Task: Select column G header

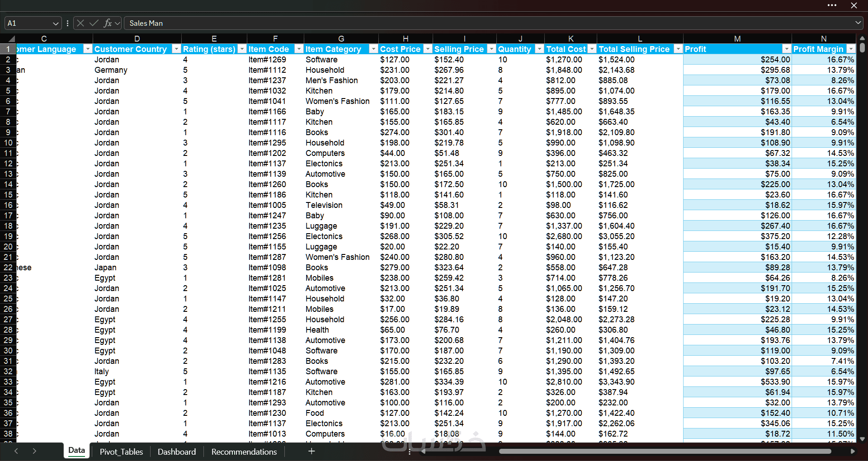Action: click(x=341, y=39)
